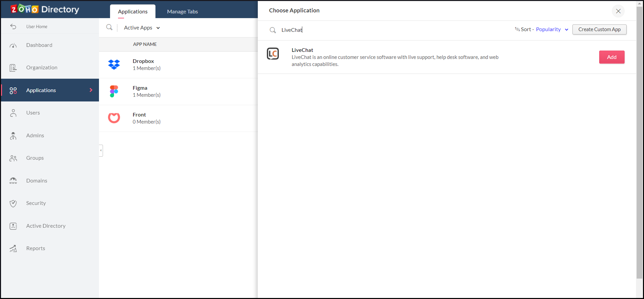Click the Create Custom App button
The image size is (644, 299).
[600, 29]
